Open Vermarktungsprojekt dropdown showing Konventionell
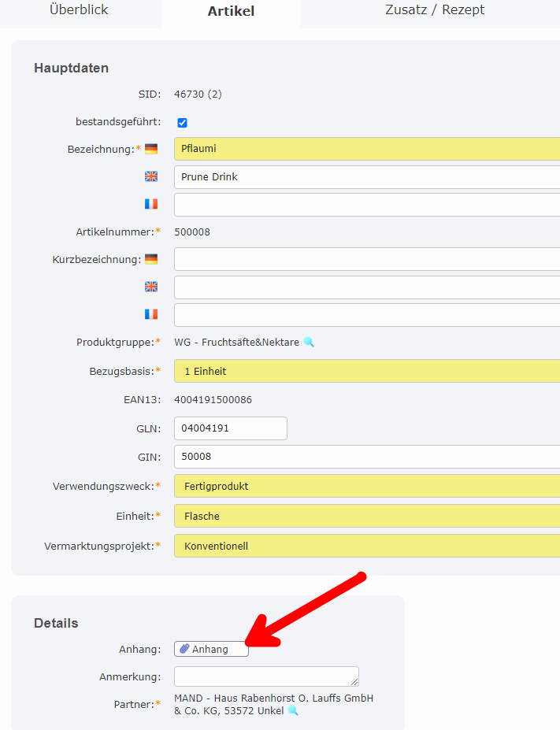The width and height of the screenshot is (560, 730). [367, 546]
